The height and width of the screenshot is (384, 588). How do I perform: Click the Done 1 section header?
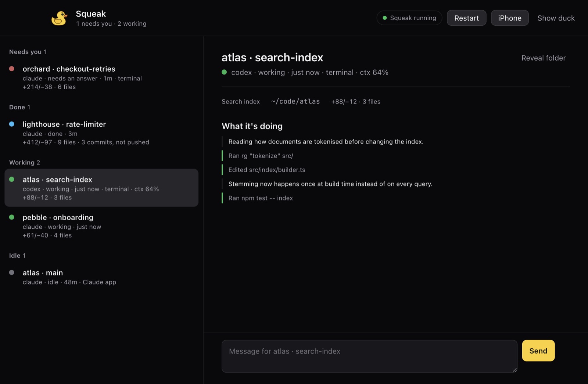(20, 107)
